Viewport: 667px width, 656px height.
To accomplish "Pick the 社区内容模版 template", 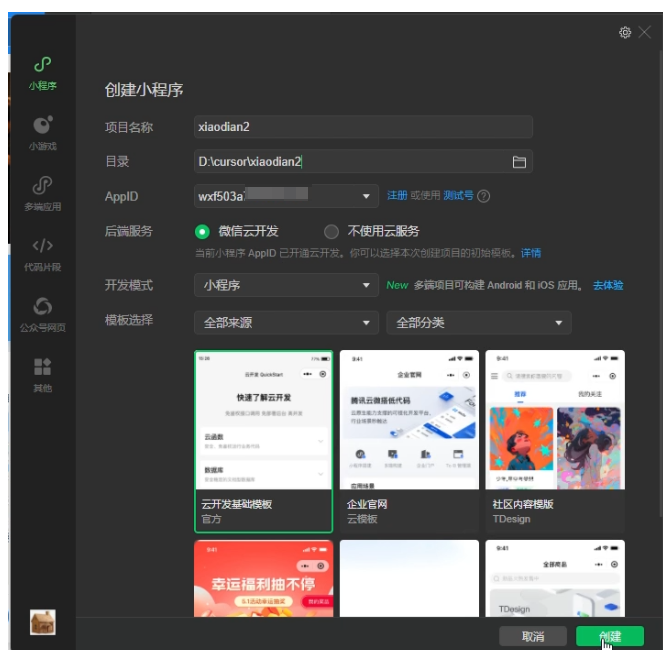I will click(x=555, y=441).
